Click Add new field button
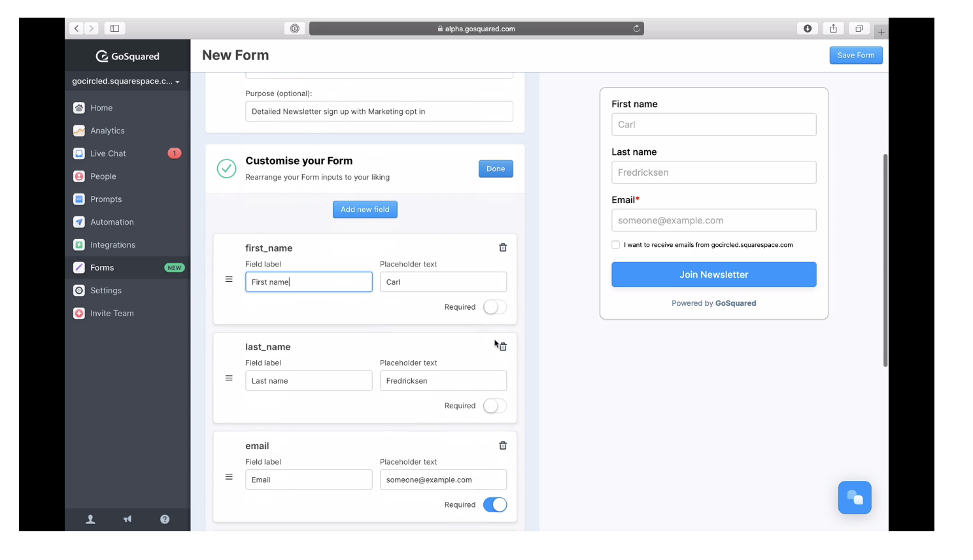Screen dimensions: 973x560 pos(365,209)
